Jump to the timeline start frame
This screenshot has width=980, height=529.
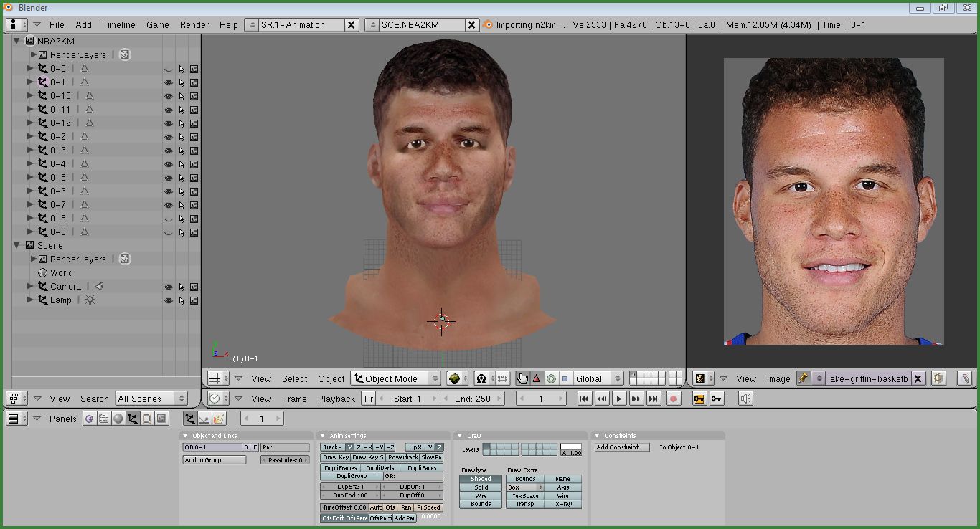pyautogui.click(x=585, y=399)
